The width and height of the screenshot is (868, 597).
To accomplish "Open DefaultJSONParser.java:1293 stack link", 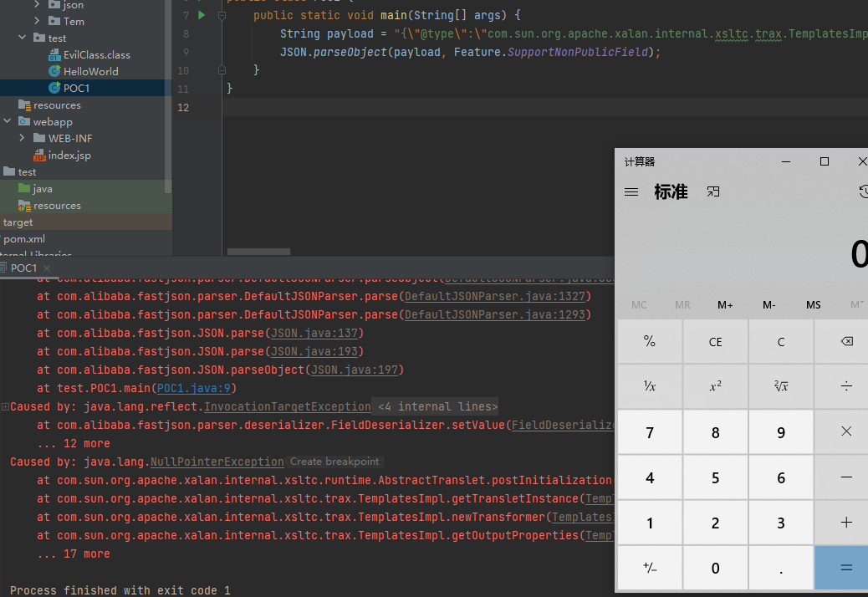I will pyautogui.click(x=495, y=315).
